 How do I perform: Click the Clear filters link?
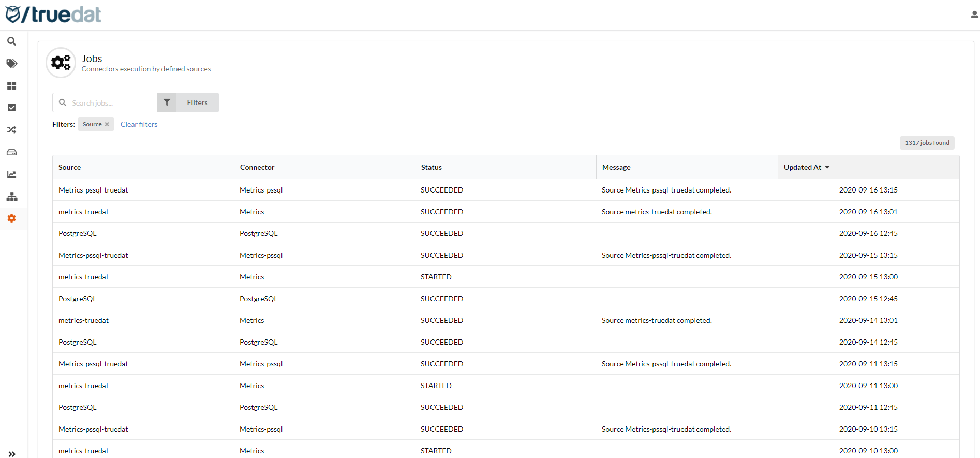(x=139, y=124)
